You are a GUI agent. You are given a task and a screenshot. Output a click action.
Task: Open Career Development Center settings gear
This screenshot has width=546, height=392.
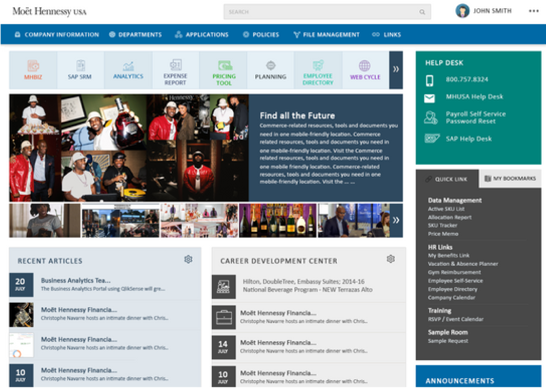(391, 259)
